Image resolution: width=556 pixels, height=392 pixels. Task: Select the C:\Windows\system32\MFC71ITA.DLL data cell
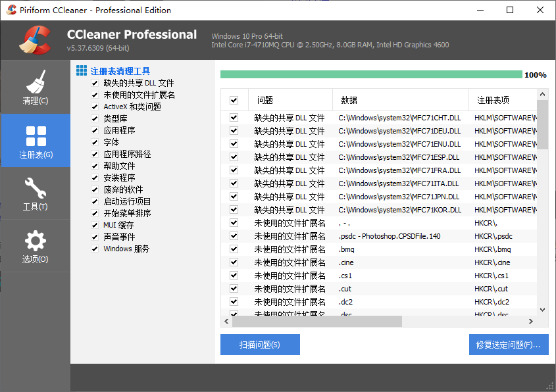point(398,184)
